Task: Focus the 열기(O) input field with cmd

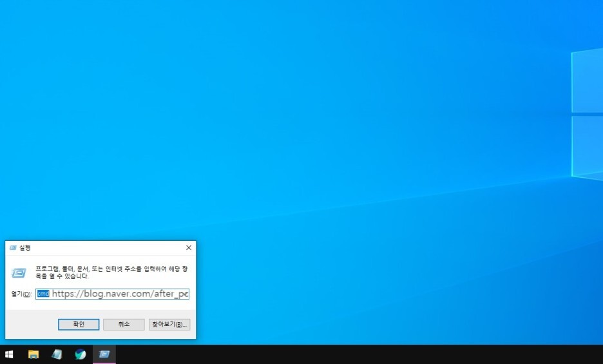Action: tap(112, 294)
